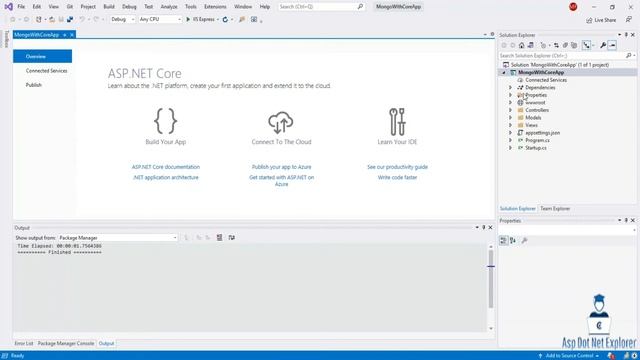Switch to the Error List tab
640x360 pixels.
24,343
